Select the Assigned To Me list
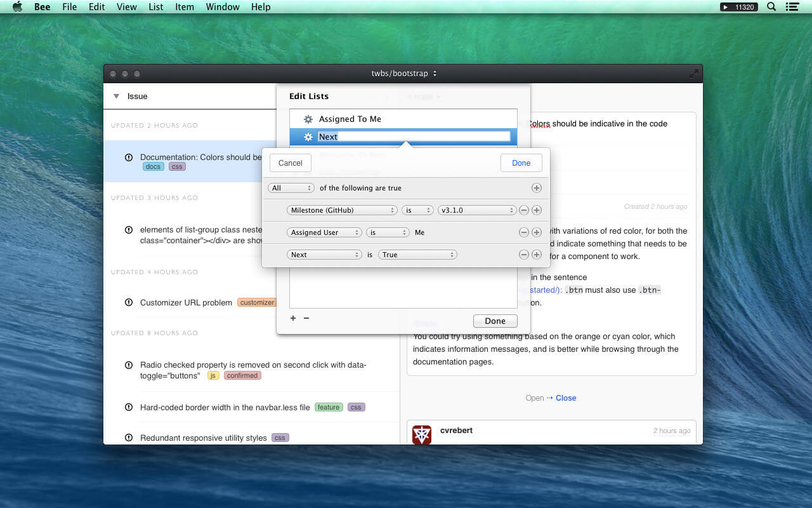The width and height of the screenshot is (812, 508). (x=403, y=119)
